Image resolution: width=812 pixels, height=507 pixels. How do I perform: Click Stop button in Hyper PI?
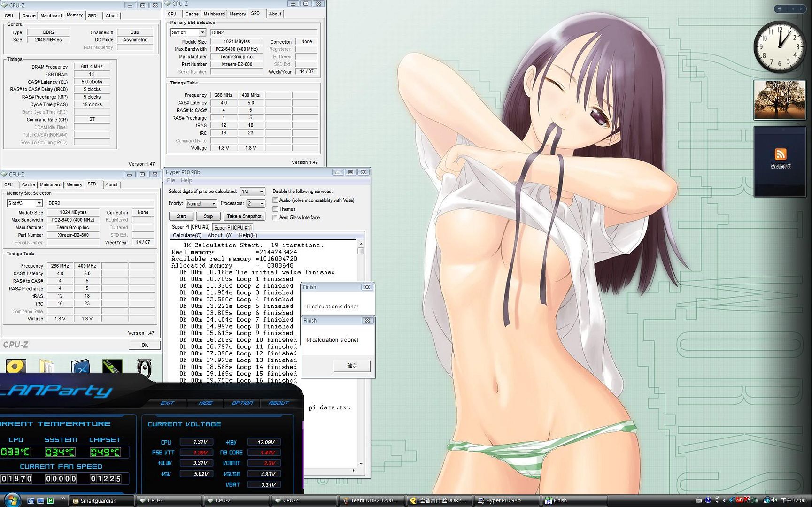(x=208, y=216)
